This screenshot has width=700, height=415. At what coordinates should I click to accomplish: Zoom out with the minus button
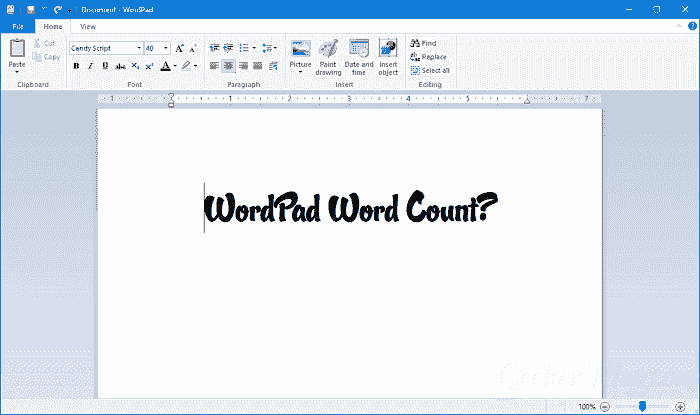(x=605, y=407)
